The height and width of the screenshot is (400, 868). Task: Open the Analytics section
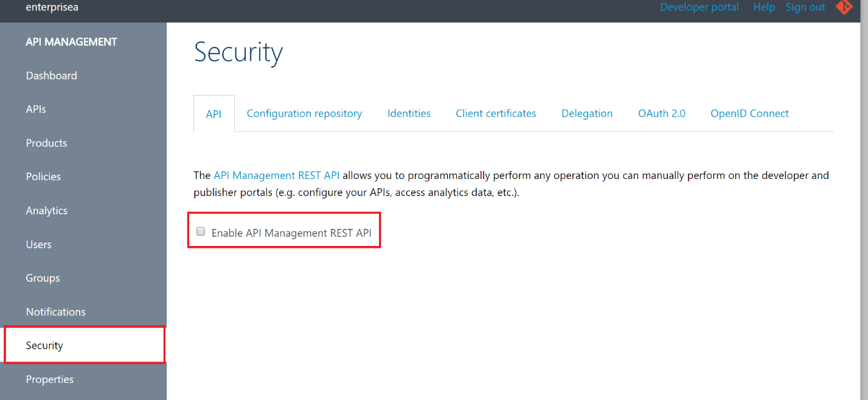pyautogui.click(x=47, y=210)
